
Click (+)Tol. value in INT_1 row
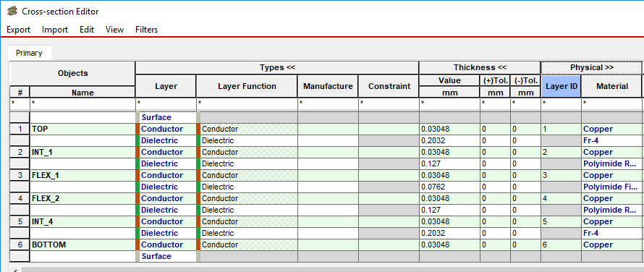pos(495,152)
